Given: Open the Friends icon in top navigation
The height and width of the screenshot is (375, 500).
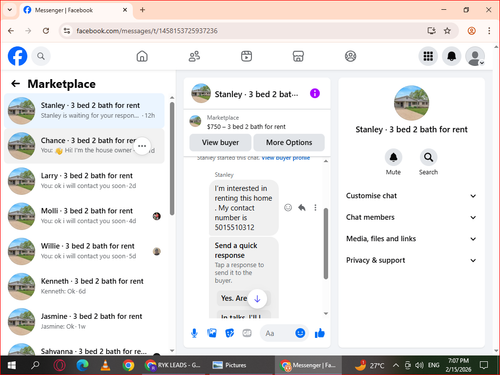Looking at the screenshot, I should [194, 56].
